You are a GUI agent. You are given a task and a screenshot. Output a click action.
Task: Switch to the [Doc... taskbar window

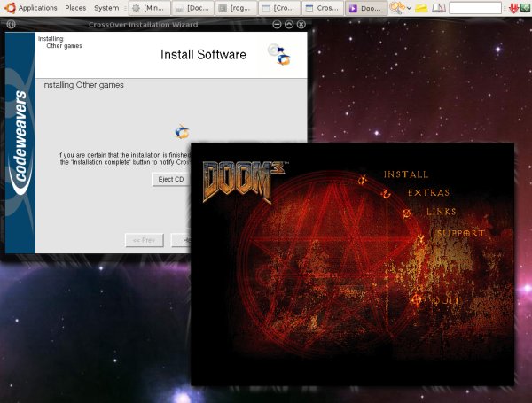point(192,8)
